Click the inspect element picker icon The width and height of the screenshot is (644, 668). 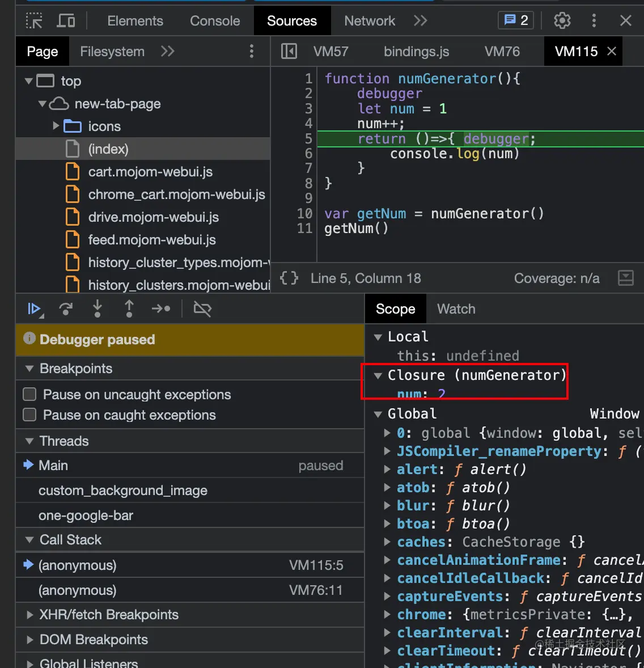click(x=35, y=21)
